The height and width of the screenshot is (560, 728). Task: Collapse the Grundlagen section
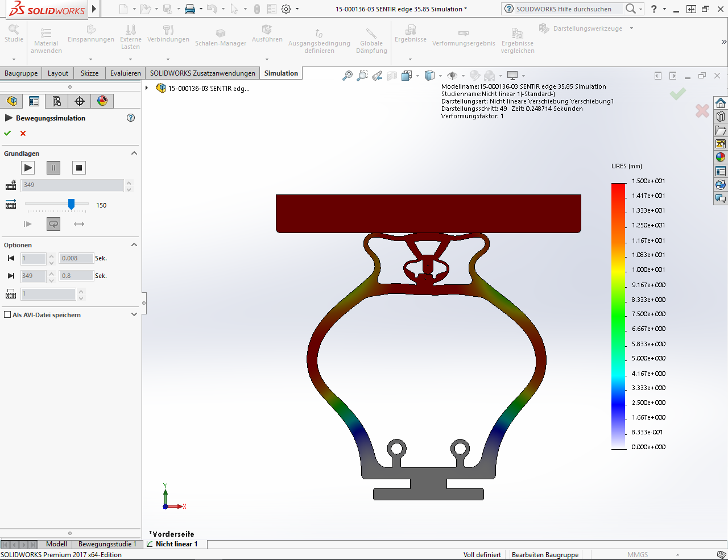point(134,154)
